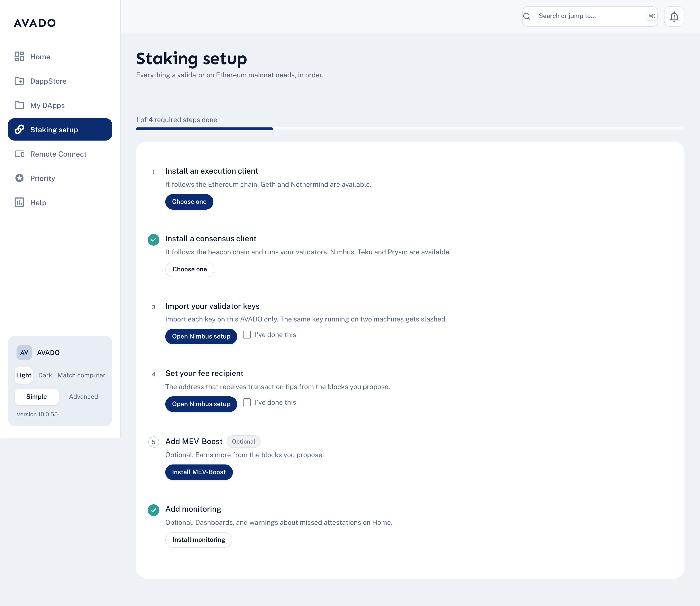The height and width of the screenshot is (606, 700).
Task: Open the Help section
Action: coord(60,203)
